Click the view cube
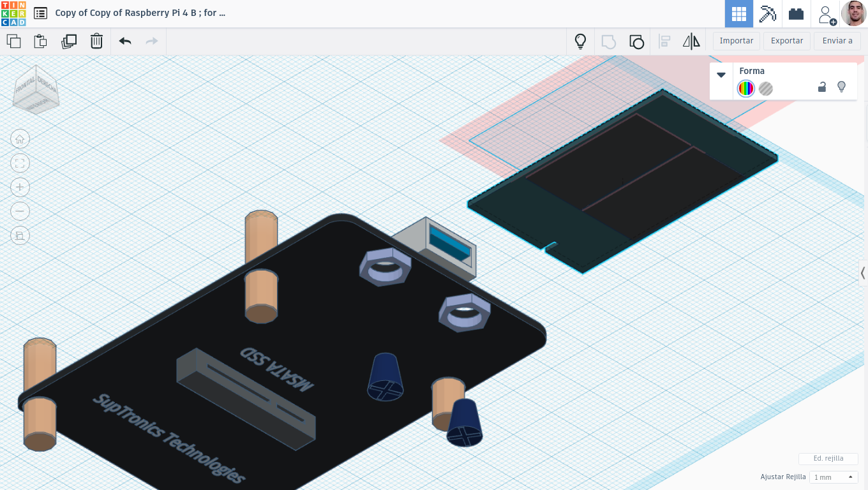 [36, 89]
